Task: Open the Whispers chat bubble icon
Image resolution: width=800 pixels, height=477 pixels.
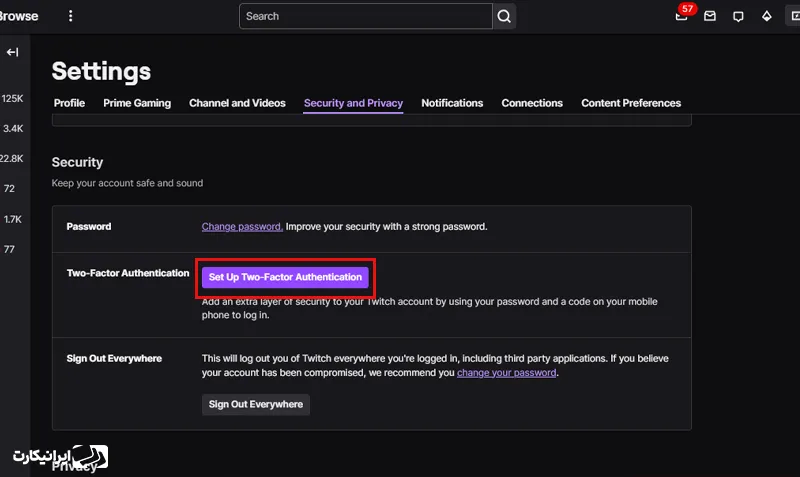Action: (738, 17)
